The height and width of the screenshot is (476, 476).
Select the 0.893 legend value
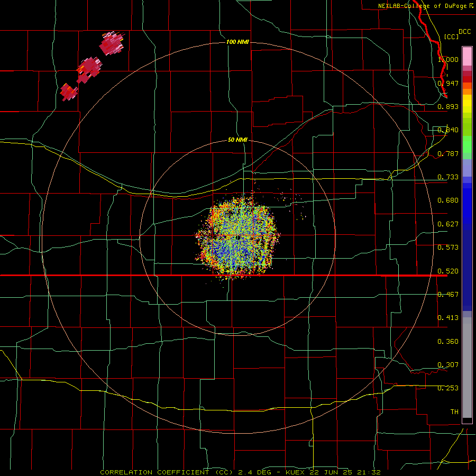pos(448,106)
